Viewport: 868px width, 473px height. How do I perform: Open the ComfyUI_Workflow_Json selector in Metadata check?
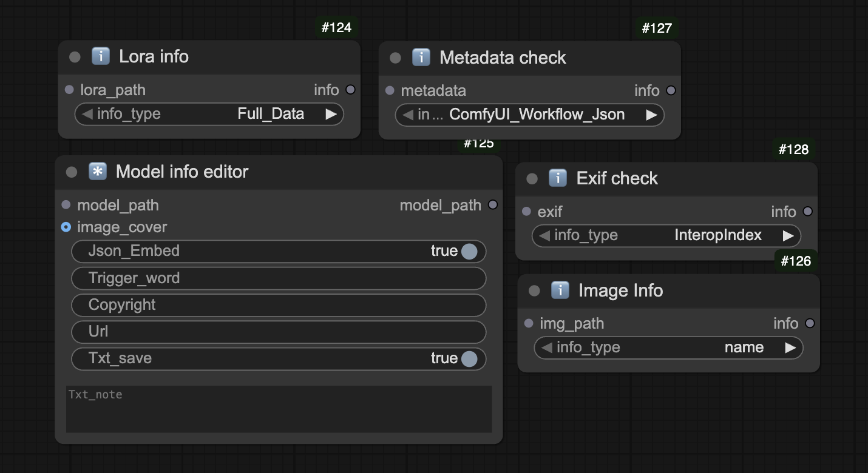coord(529,115)
